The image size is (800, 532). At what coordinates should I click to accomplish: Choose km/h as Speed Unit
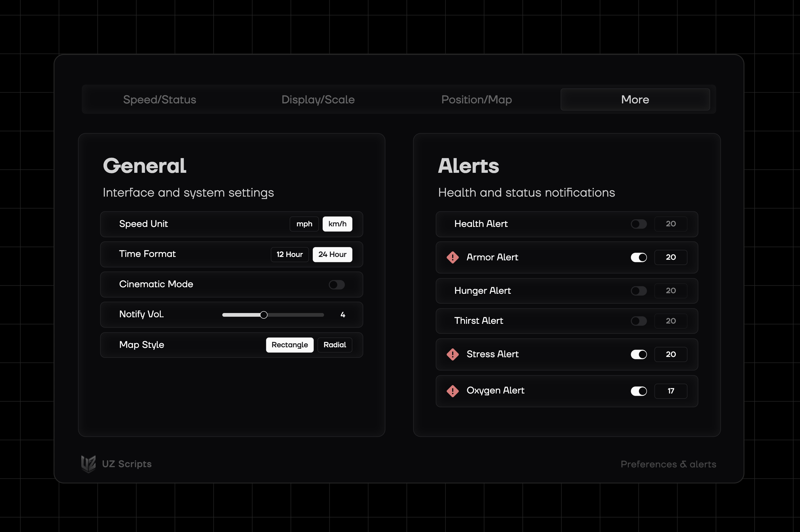(x=337, y=224)
